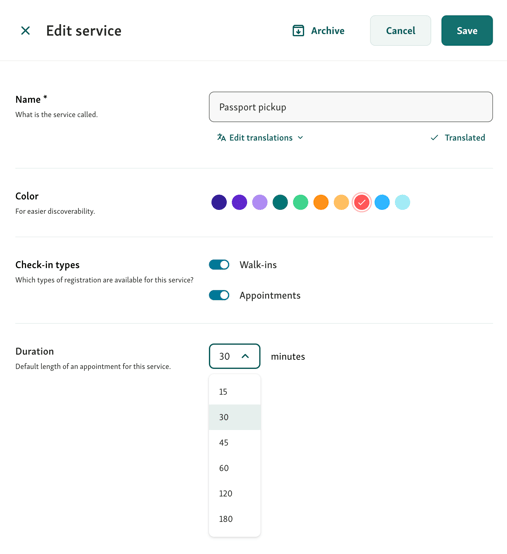507x554 pixels.
Task: Turn off the Appointments toggle
Action: tap(219, 295)
